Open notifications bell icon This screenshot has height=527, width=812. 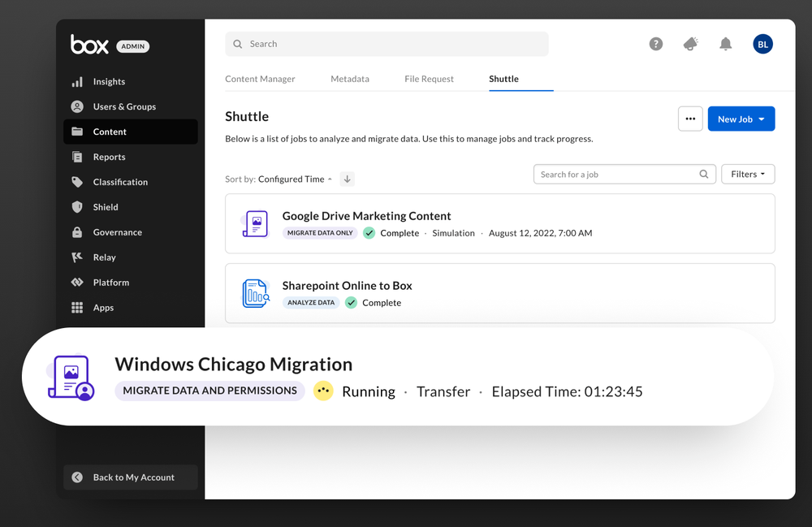pyautogui.click(x=725, y=44)
